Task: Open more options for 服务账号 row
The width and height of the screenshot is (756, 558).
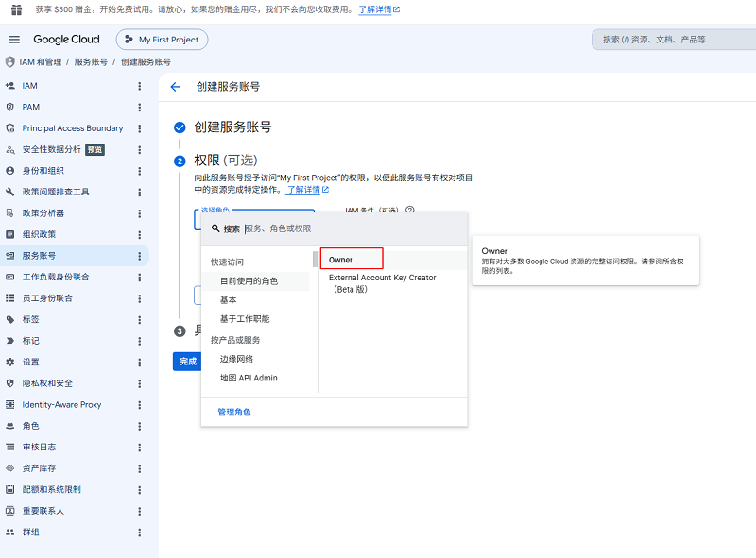Action: coord(140,256)
